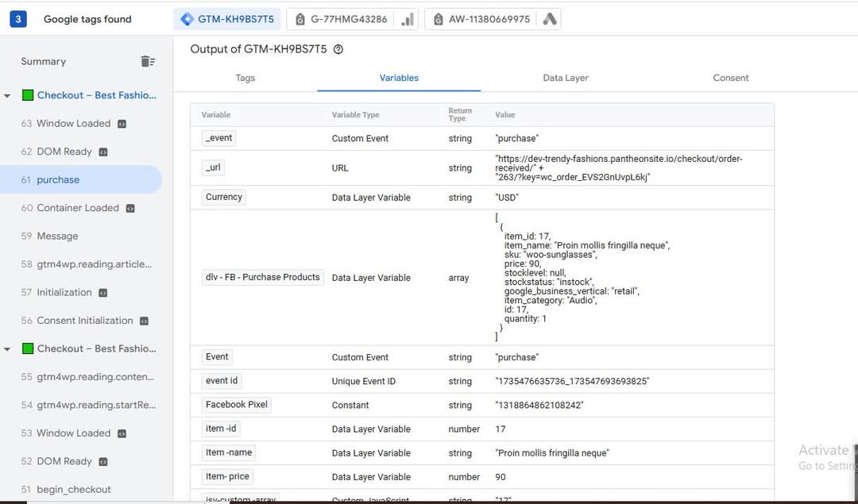This screenshot has height=504, width=858.
Task: Click the code icon next to Window Loaded 53
Action: 122,433
